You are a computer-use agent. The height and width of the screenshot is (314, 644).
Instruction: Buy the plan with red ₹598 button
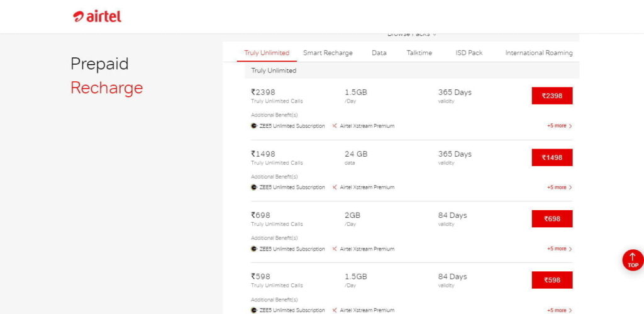(552, 280)
